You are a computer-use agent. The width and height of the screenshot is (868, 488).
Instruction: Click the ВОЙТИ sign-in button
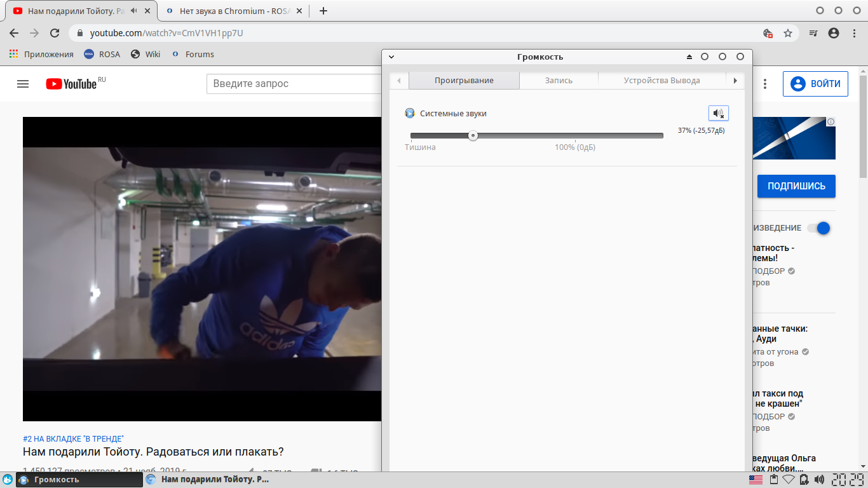click(x=815, y=84)
